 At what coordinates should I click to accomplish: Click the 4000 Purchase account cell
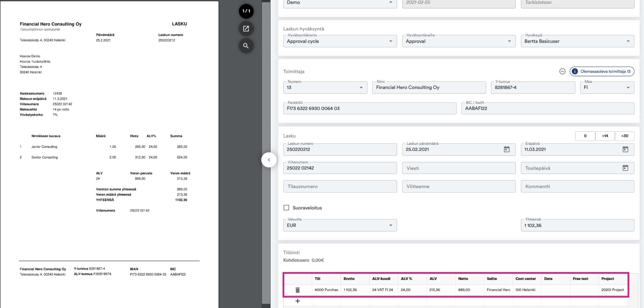326,290
